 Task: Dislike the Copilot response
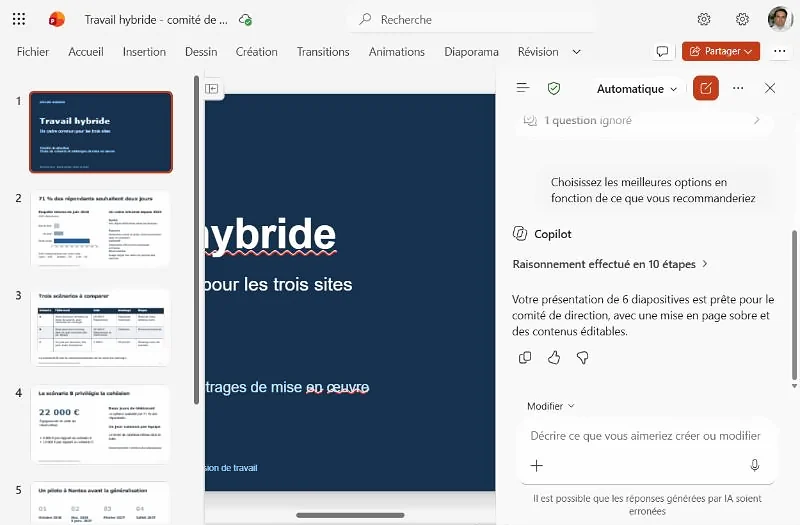click(582, 358)
